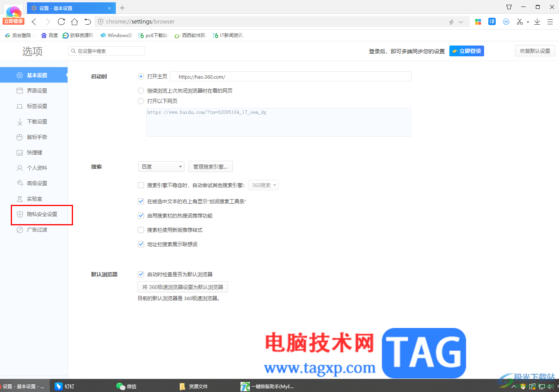This screenshot has height=392, width=559.
Task: Click 将360极速浏览器设置为默认浏览器 button
Action: pyautogui.click(x=182, y=287)
